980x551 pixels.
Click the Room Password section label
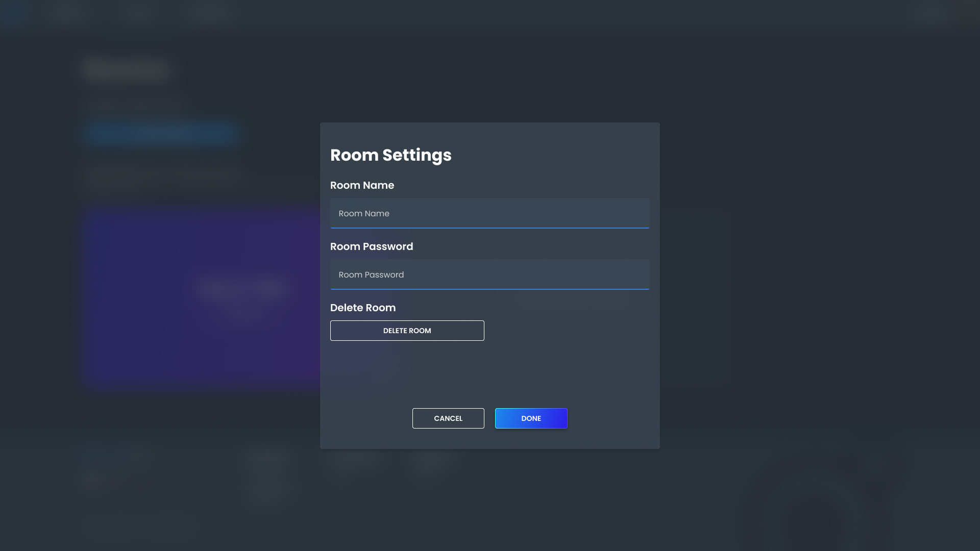371,246
